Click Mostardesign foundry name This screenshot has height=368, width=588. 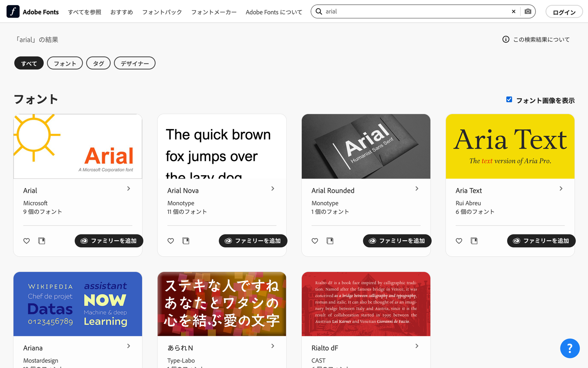coord(41,361)
